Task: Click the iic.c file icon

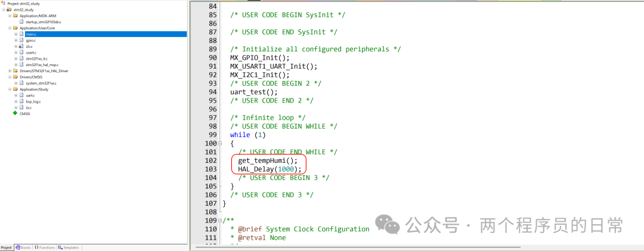Action: click(x=21, y=108)
